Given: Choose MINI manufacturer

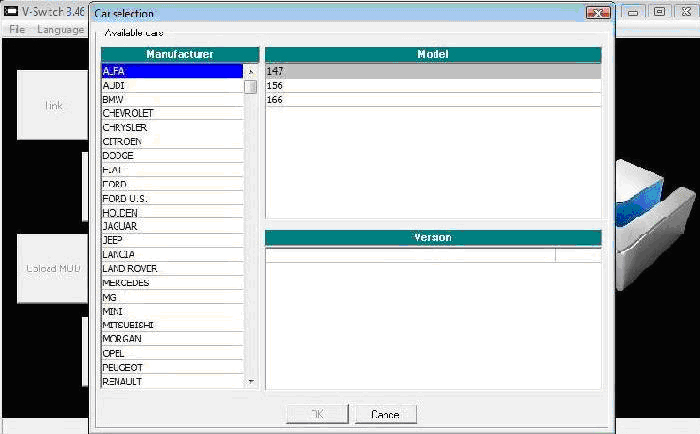Looking at the screenshot, I should pos(172,311).
